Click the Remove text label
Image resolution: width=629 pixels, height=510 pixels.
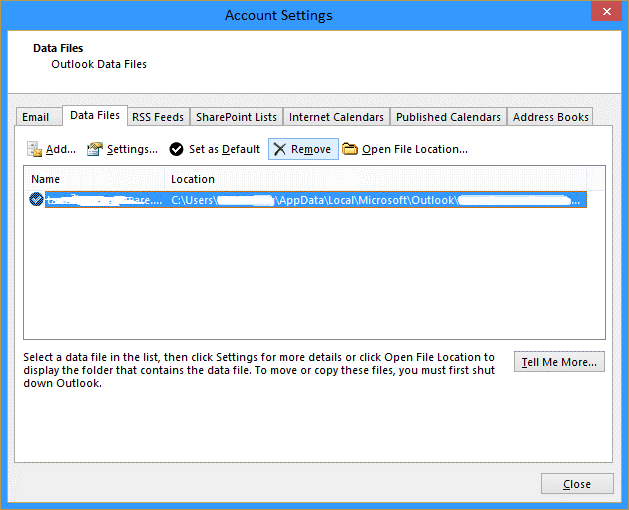(x=311, y=149)
